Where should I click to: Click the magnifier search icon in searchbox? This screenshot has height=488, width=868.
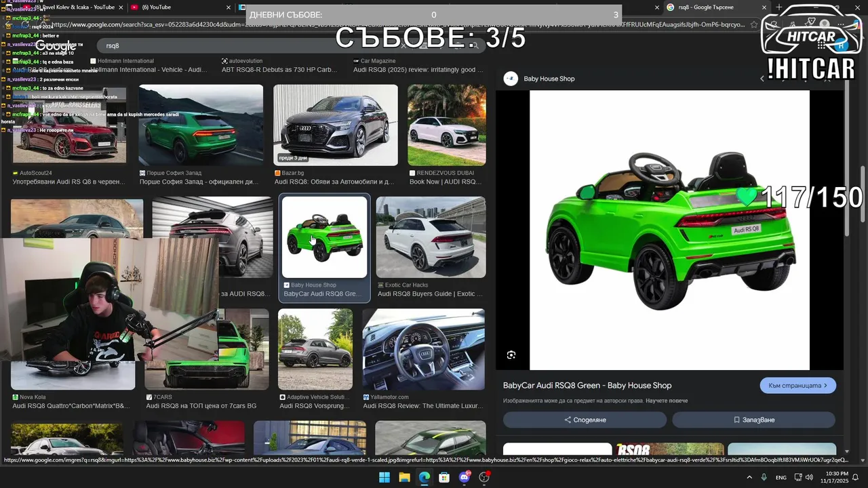click(476, 46)
